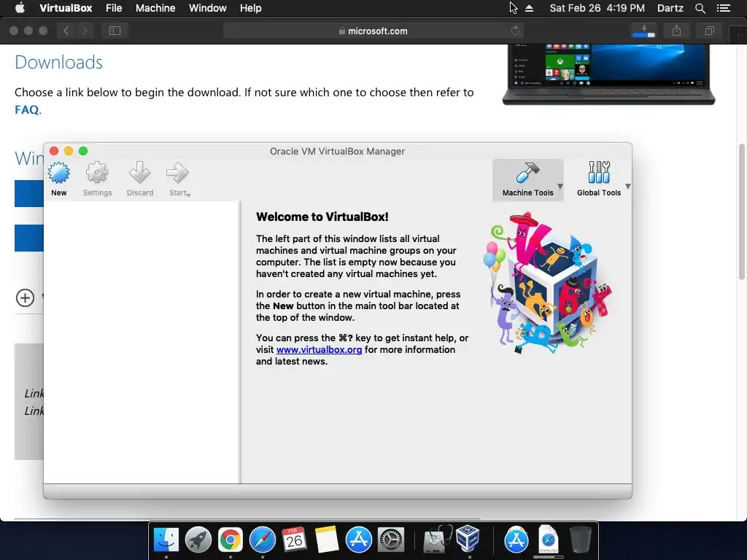747x560 pixels.
Task: Click the eject icon in menu bar
Action: [x=530, y=8]
